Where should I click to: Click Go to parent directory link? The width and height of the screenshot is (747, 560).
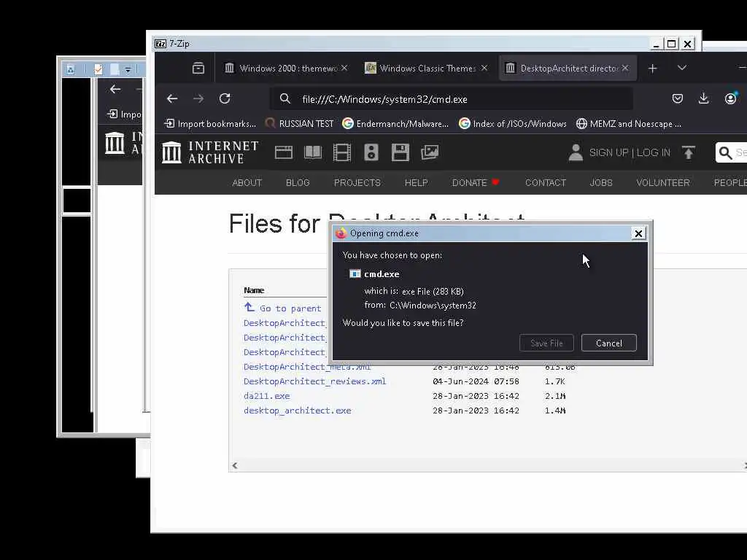coord(284,308)
